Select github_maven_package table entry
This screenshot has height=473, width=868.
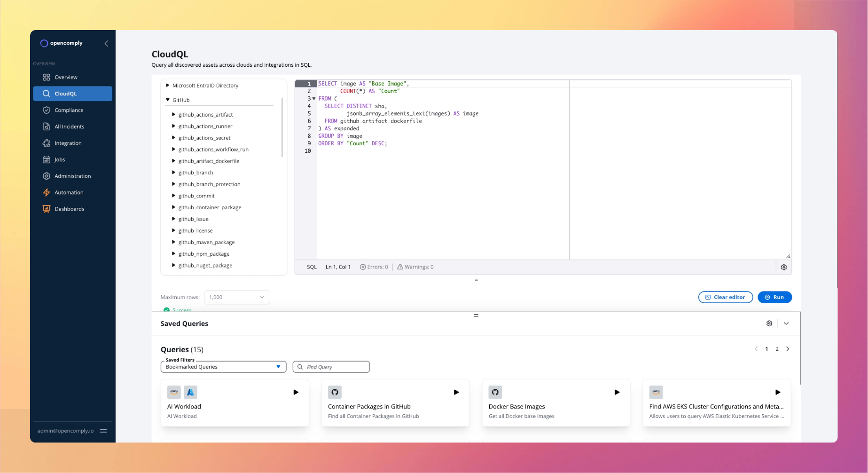pyautogui.click(x=206, y=242)
